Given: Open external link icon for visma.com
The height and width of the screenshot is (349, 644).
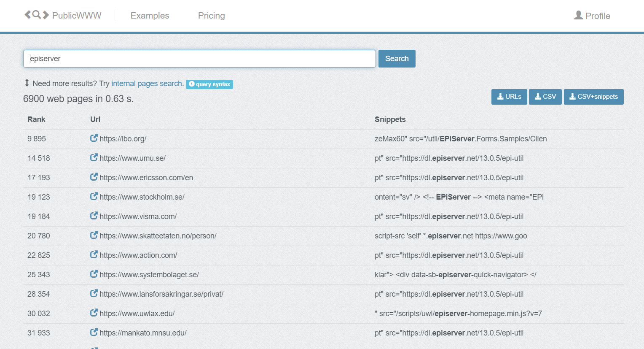Looking at the screenshot, I should click(94, 216).
